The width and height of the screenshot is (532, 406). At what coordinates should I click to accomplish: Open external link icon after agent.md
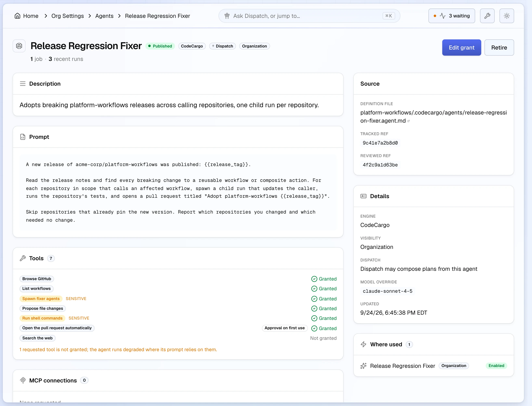point(409,121)
